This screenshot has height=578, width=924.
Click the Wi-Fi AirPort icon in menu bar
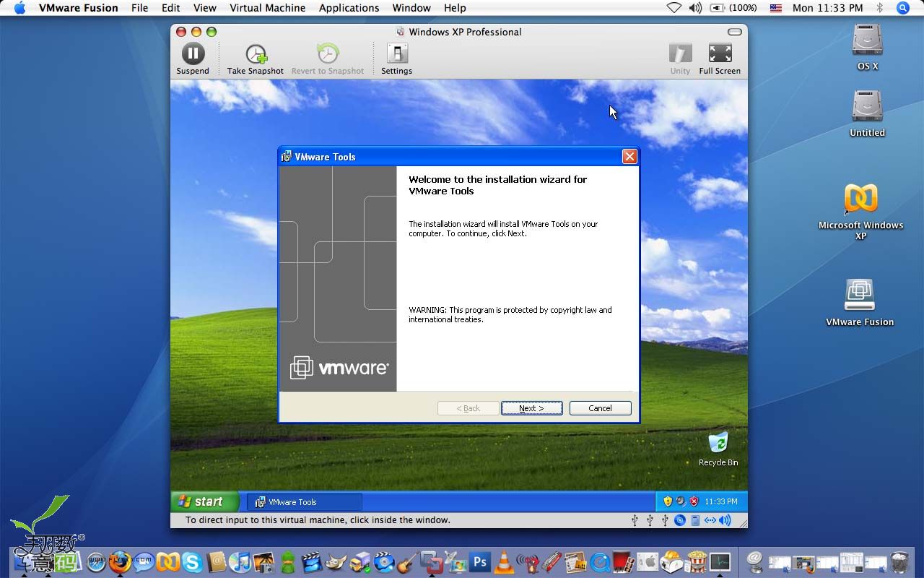[x=674, y=8]
